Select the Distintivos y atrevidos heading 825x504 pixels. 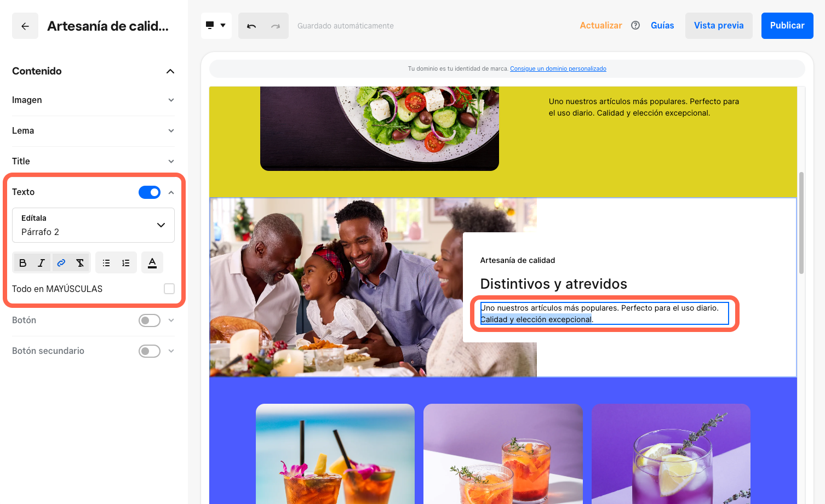553,284
